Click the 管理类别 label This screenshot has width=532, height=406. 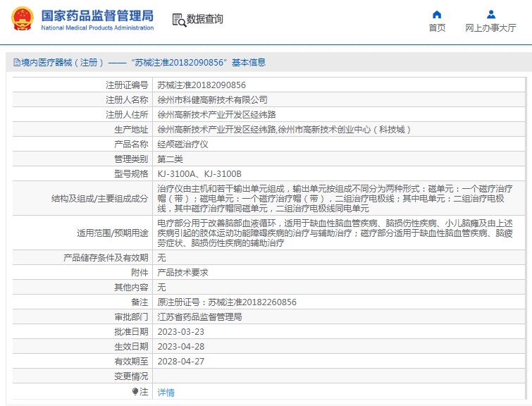point(131,159)
